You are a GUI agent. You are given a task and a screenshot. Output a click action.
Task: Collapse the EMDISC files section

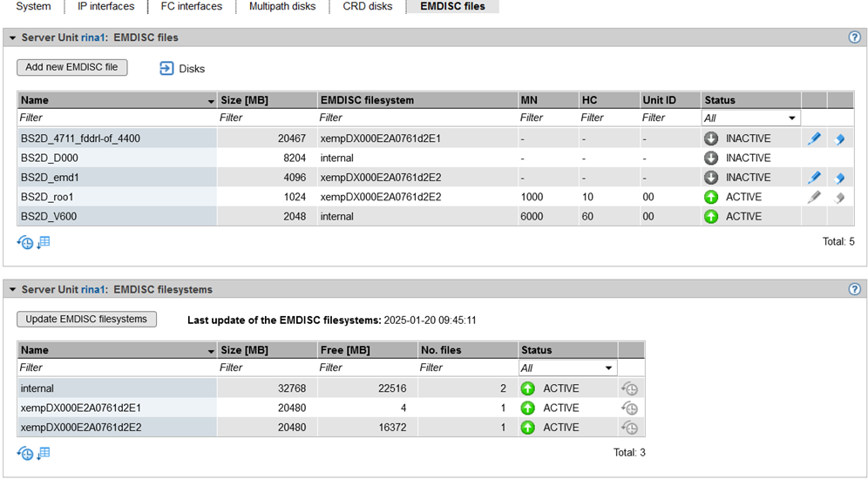tap(13, 38)
